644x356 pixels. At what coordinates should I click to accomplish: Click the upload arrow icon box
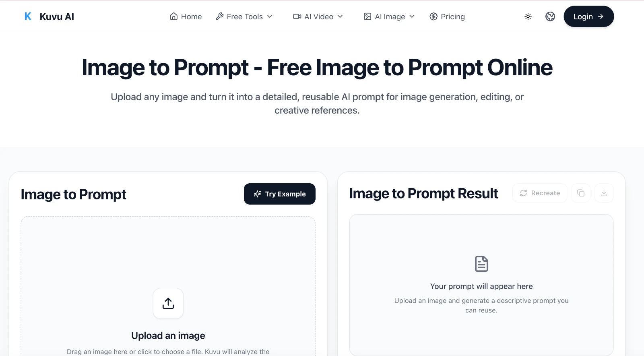click(x=168, y=303)
